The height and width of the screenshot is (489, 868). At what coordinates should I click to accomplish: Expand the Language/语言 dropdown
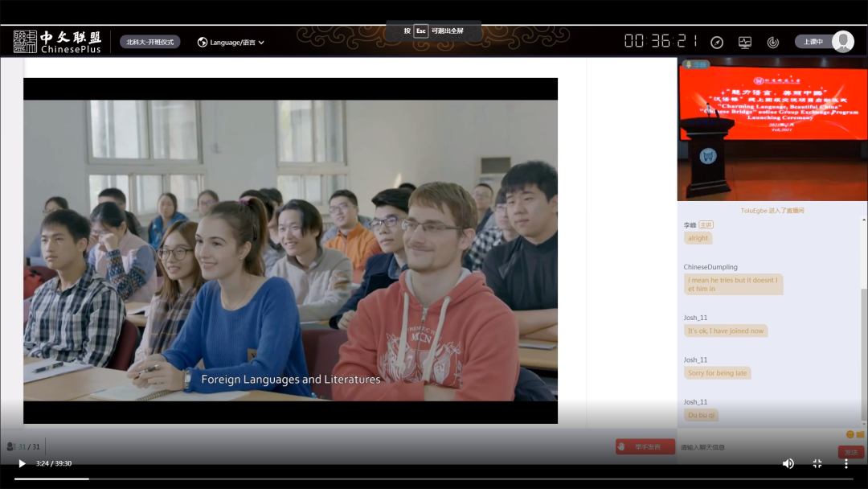click(x=231, y=42)
